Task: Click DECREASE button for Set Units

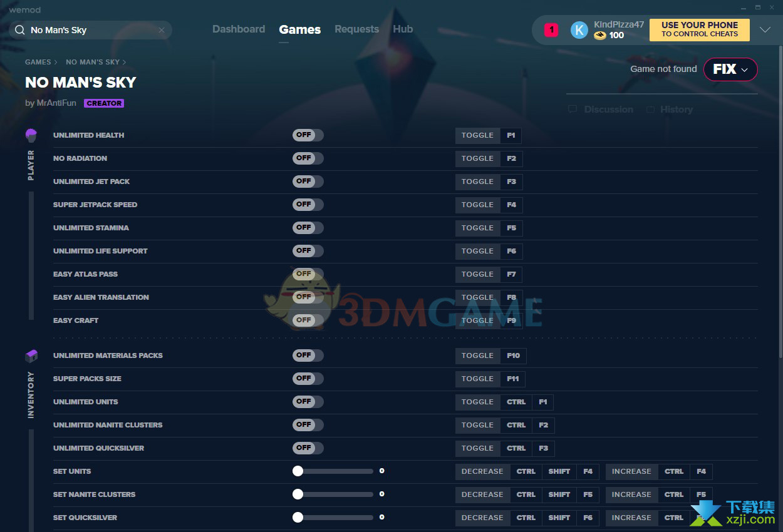Action: click(482, 471)
